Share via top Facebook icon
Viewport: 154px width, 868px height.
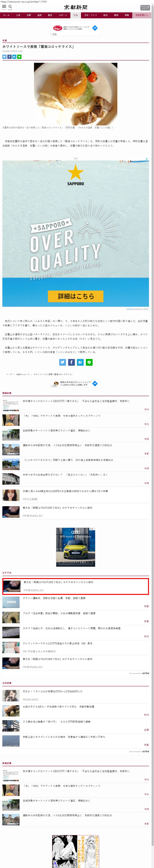point(9,57)
